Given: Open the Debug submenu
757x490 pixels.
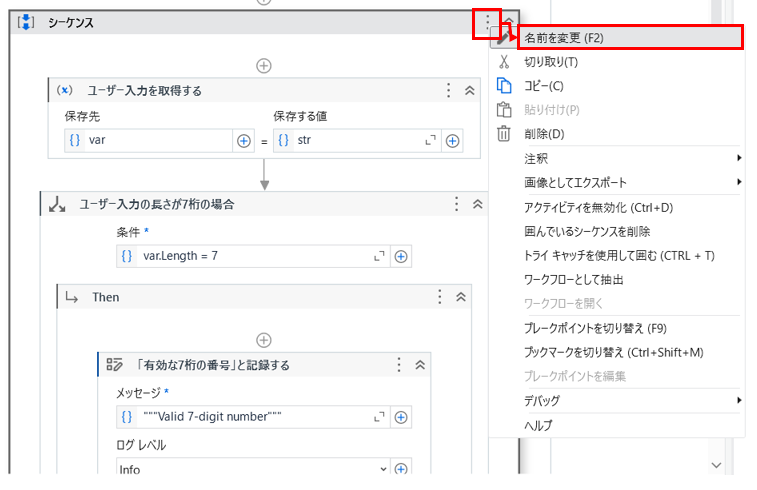Looking at the screenshot, I should point(542,401).
